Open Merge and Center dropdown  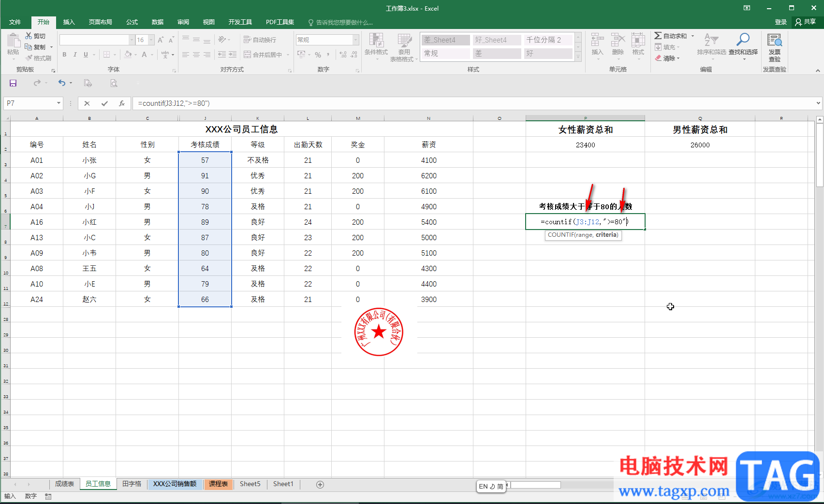(x=288, y=55)
